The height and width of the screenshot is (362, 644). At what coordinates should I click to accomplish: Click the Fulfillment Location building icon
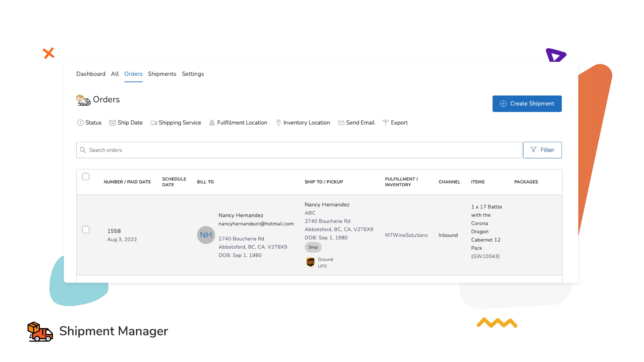[x=212, y=122]
